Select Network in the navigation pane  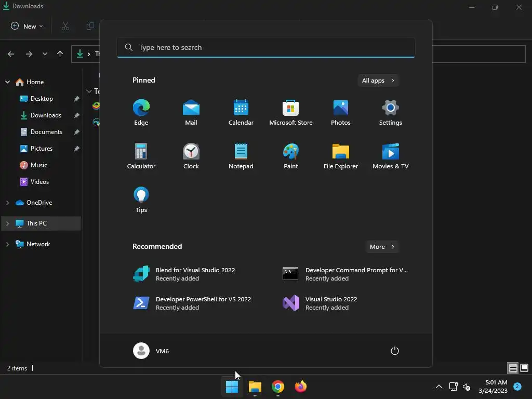click(x=38, y=244)
